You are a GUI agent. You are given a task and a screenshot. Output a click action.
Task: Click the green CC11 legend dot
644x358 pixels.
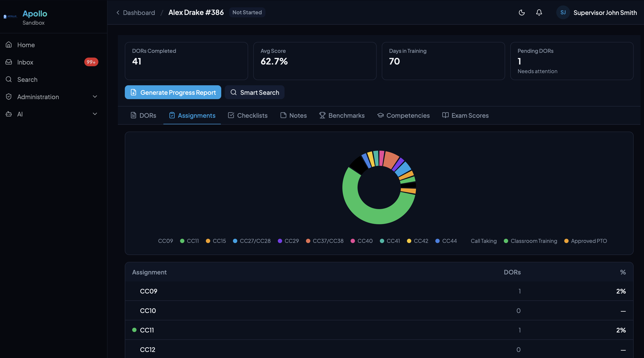point(182,241)
